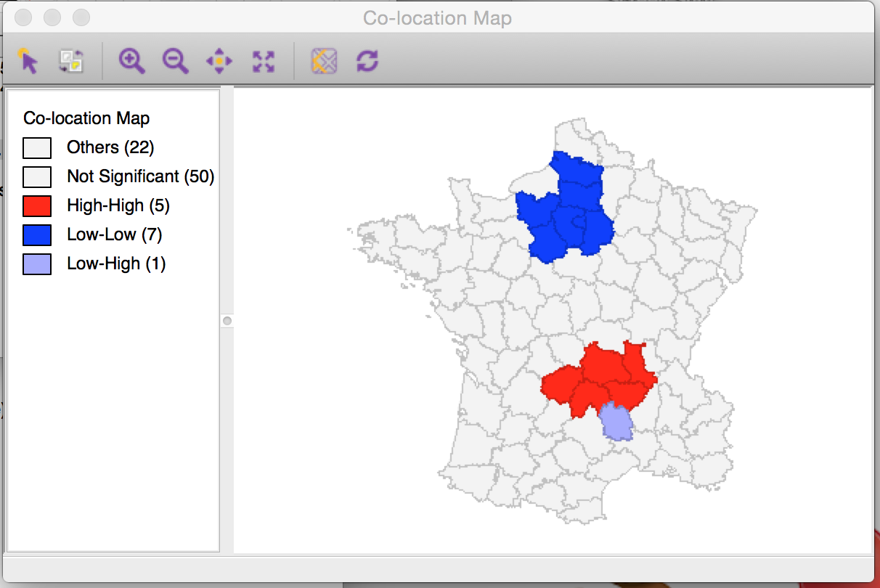The image size is (880, 588).
Task: Toggle the base map icon
Action: 325,61
